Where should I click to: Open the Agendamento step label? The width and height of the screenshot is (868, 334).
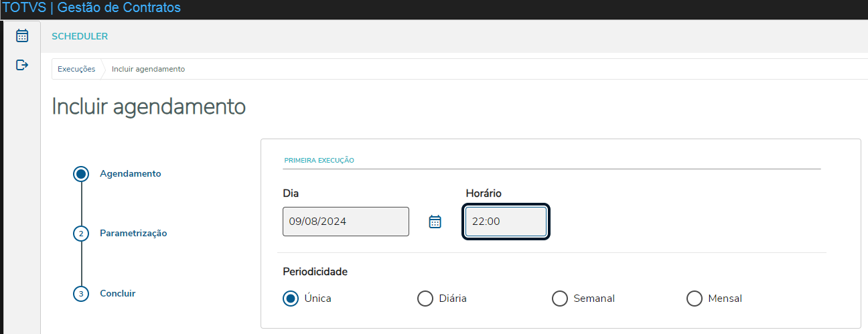click(x=131, y=173)
